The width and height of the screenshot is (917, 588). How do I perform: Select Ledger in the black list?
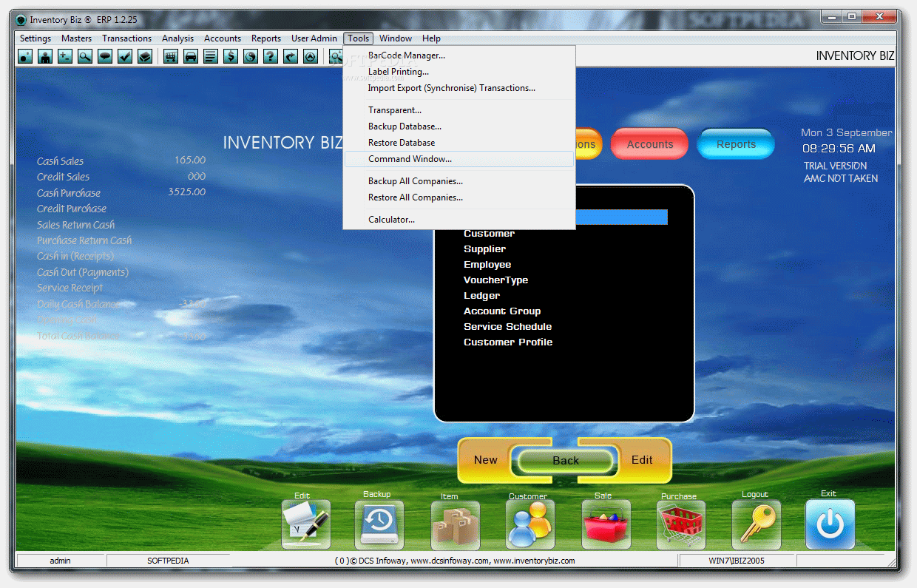click(x=481, y=296)
